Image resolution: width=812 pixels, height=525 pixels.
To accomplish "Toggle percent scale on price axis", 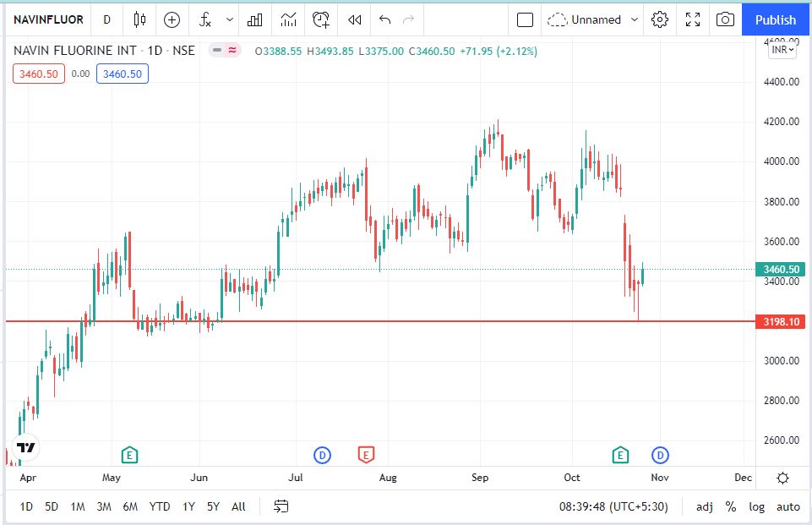I will point(730,506).
